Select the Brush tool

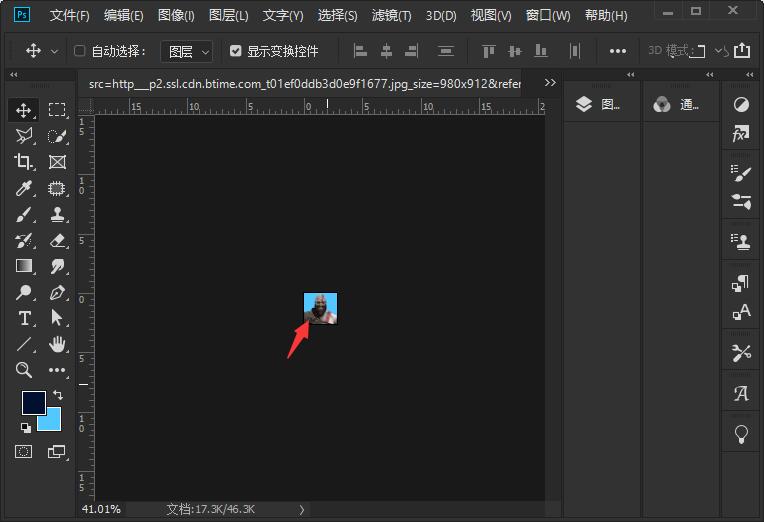[23, 214]
